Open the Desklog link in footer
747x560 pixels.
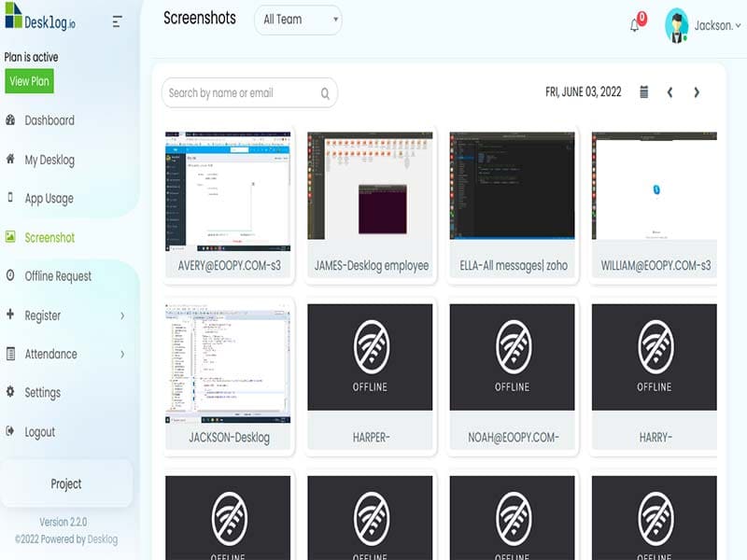pos(103,539)
